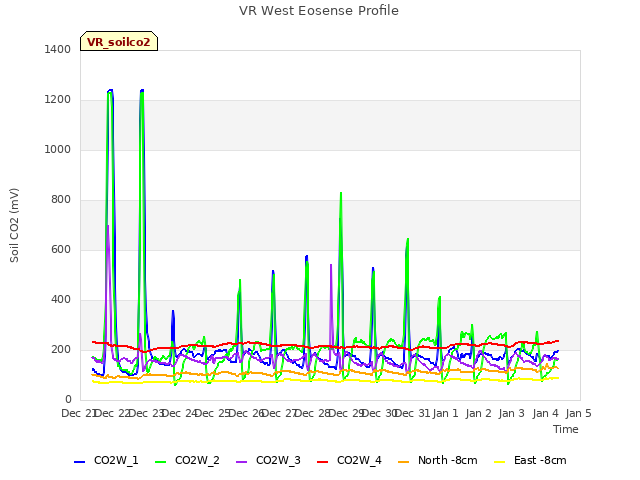Viewport: 640px width, 480px height.
Task: Click the 600 y-axis tick label
Action: click(x=61, y=249)
